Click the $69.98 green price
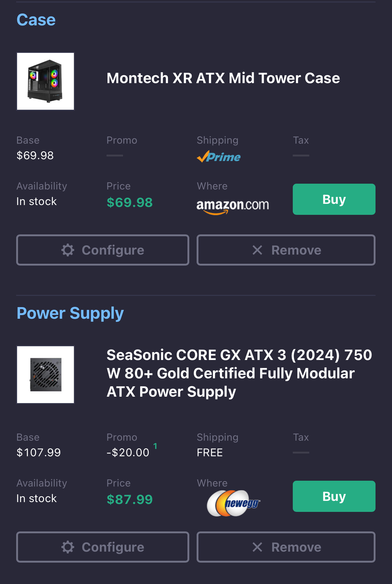Screen dimensions: 392x584 pos(129,202)
